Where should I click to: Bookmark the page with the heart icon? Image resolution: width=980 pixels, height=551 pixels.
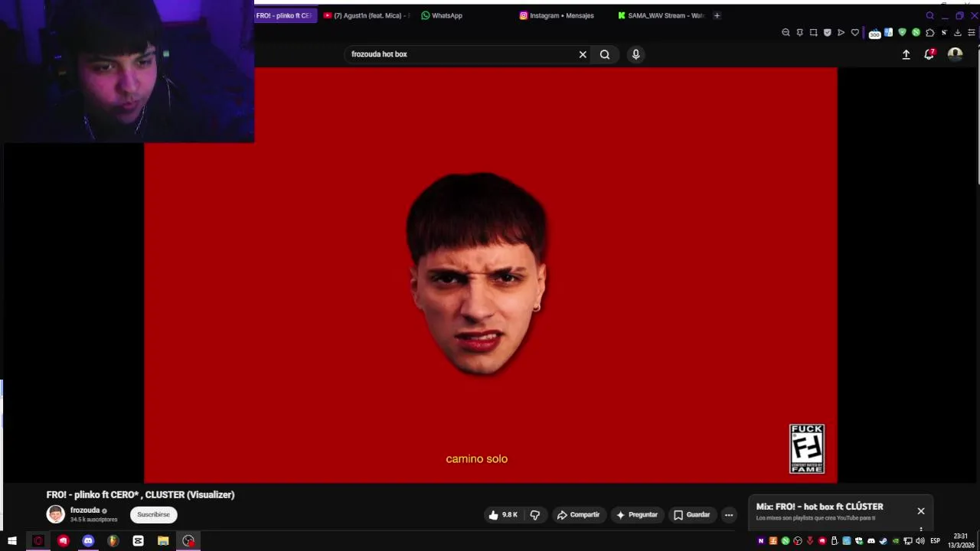click(855, 33)
